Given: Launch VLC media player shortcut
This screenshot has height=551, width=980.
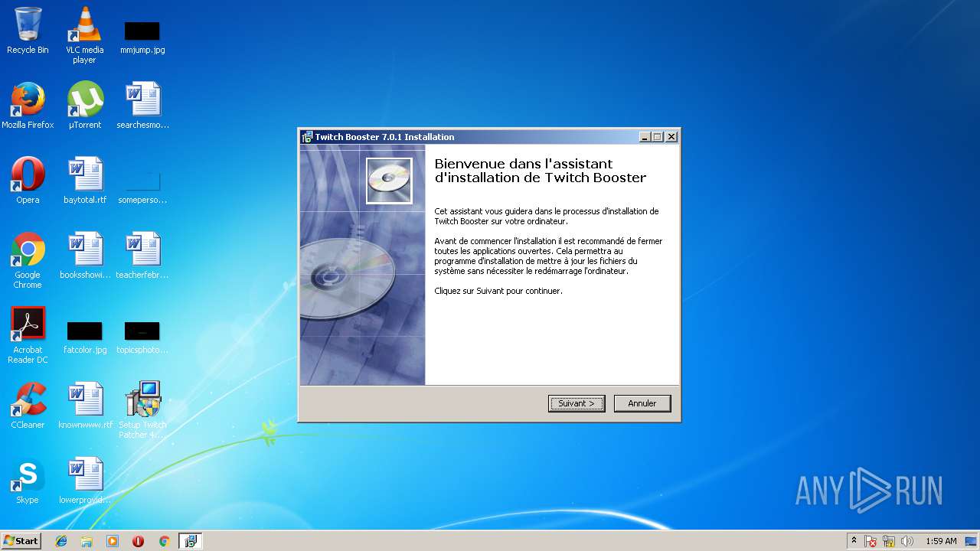Looking at the screenshot, I should tap(84, 35).
